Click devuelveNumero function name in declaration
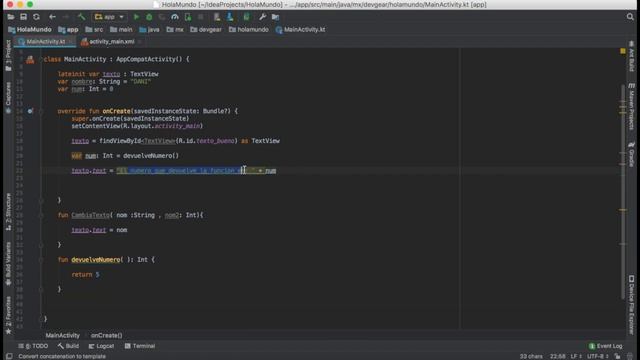 [x=96, y=260]
